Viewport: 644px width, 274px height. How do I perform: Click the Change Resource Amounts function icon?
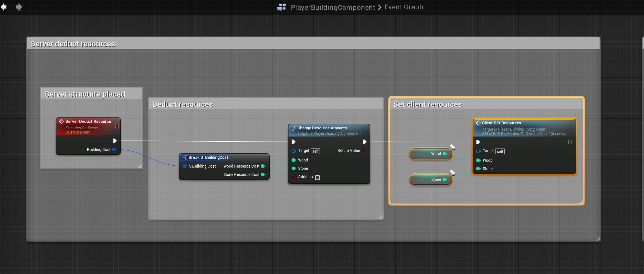(x=294, y=128)
